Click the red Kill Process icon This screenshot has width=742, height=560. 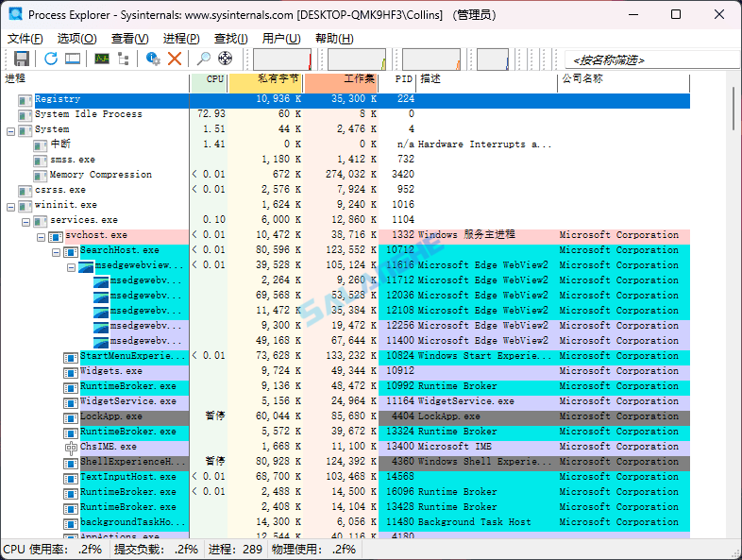[x=175, y=59]
